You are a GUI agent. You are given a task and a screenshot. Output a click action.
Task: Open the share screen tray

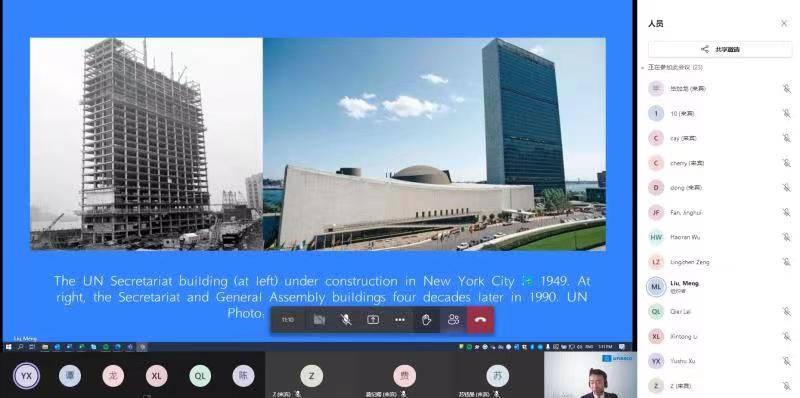[373, 320]
